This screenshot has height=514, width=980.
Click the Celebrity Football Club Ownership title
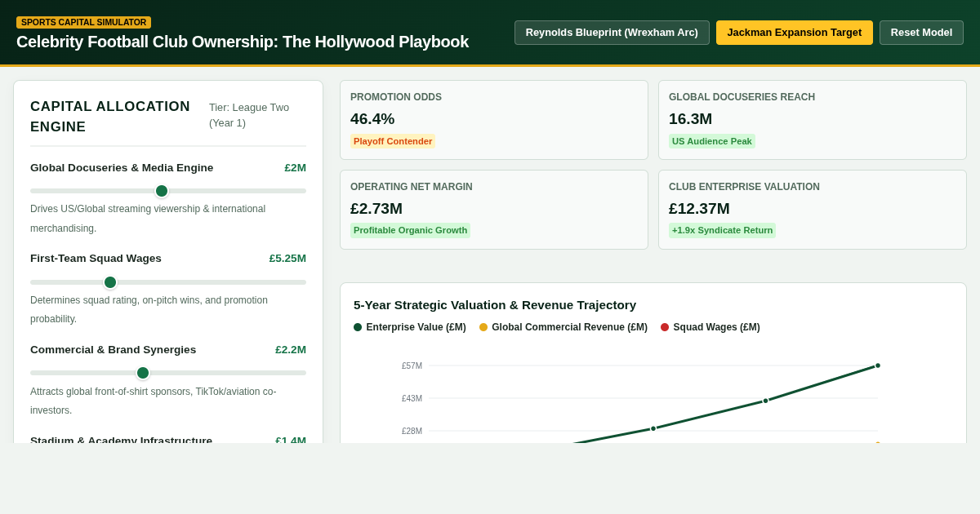click(x=243, y=42)
